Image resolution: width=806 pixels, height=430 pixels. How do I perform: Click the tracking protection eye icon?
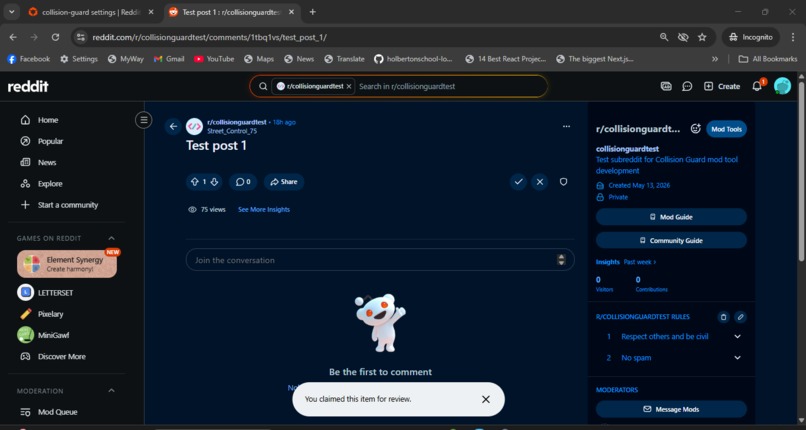tap(683, 38)
